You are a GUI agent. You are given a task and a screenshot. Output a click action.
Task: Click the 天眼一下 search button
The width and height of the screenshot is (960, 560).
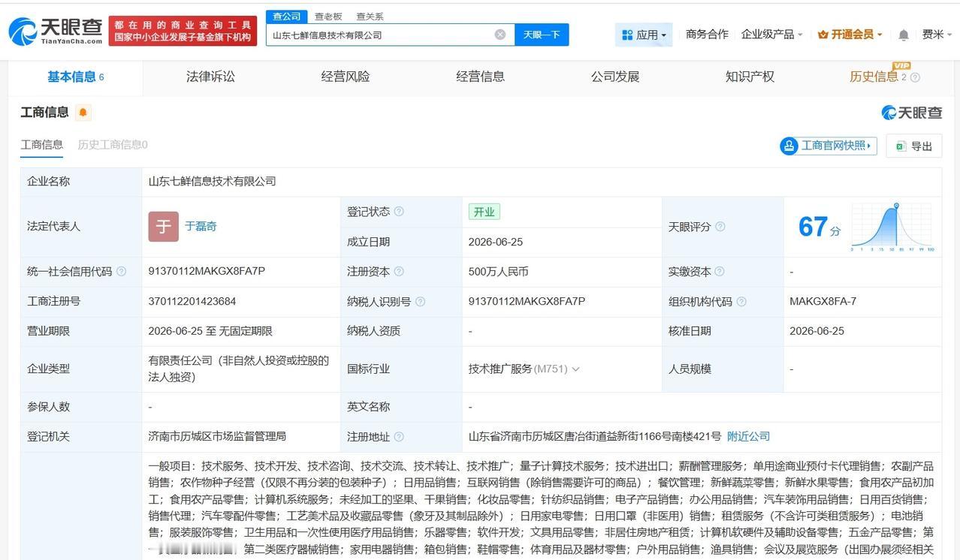(542, 35)
